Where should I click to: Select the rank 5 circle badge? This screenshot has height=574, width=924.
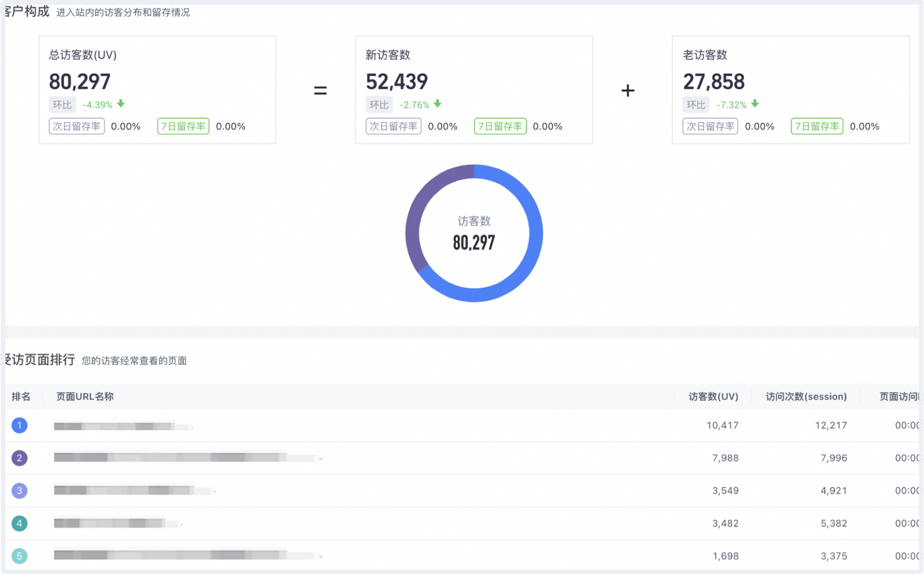20,556
